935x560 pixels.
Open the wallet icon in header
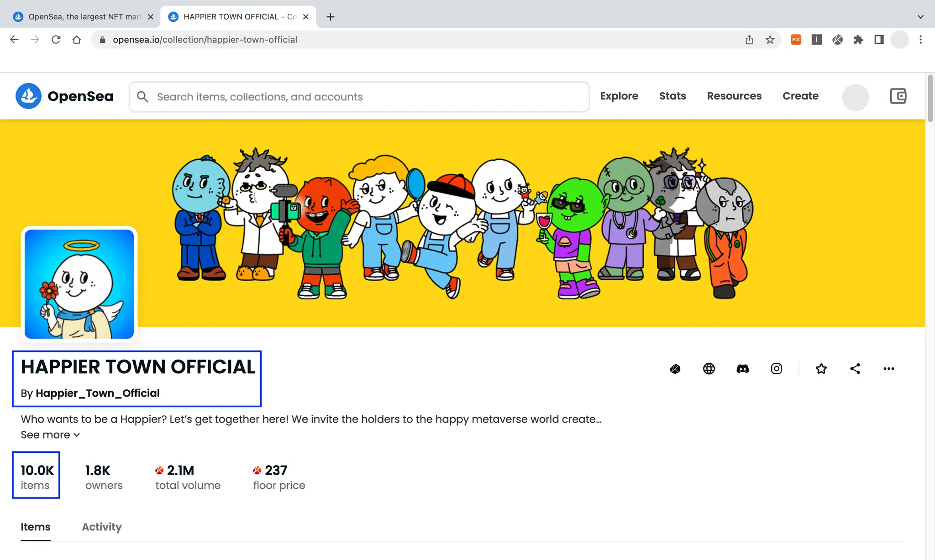click(x=898, y=96)
